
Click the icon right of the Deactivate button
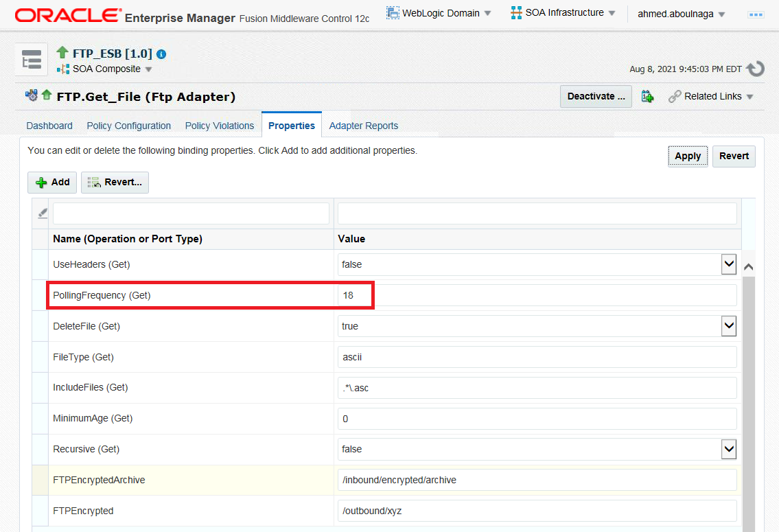647,97
